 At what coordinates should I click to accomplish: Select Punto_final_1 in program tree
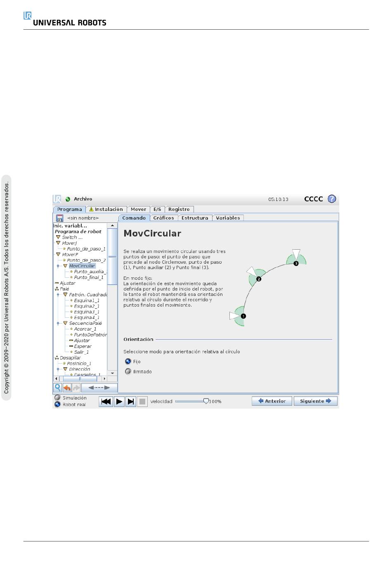click(x=89, y=277)
